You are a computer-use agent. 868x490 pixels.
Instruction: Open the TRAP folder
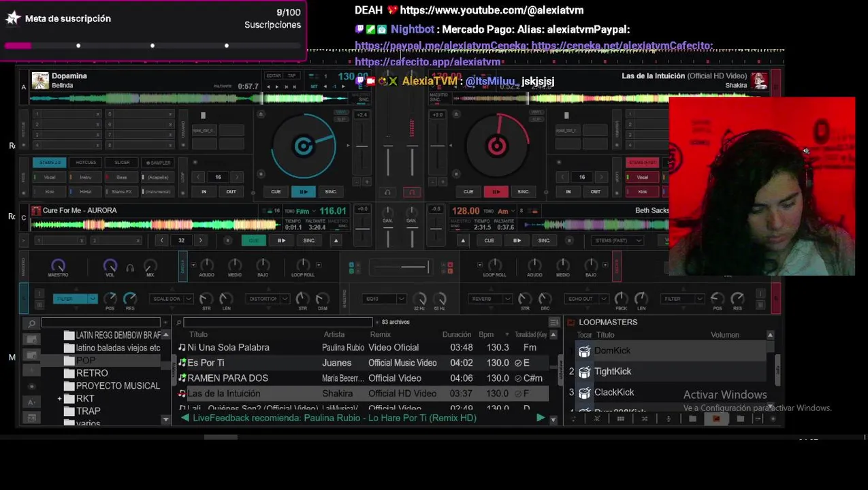point(89,411)
